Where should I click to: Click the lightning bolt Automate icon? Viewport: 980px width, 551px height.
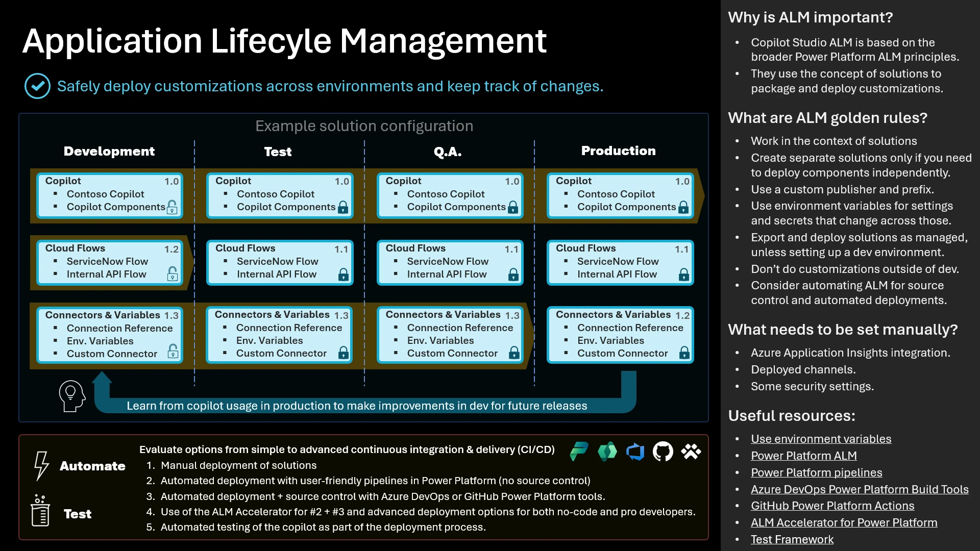(41, 466)
